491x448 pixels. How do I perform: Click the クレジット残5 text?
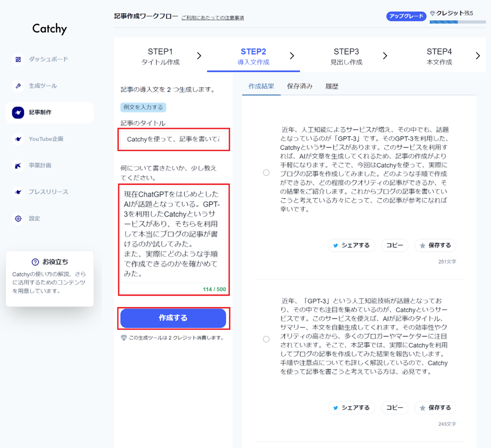click(455, 13)
